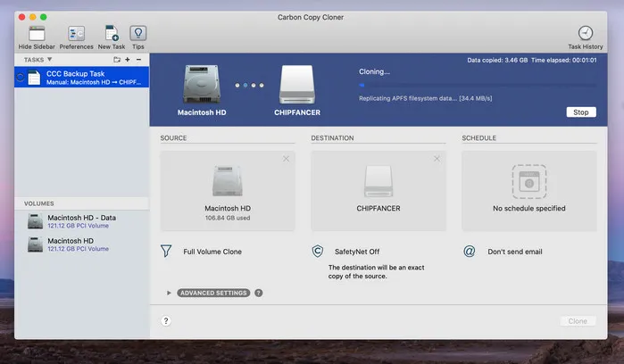This screenshot has height=364, width=624.
Task: Clear the source with its X
Action: (x=287, y=159)
